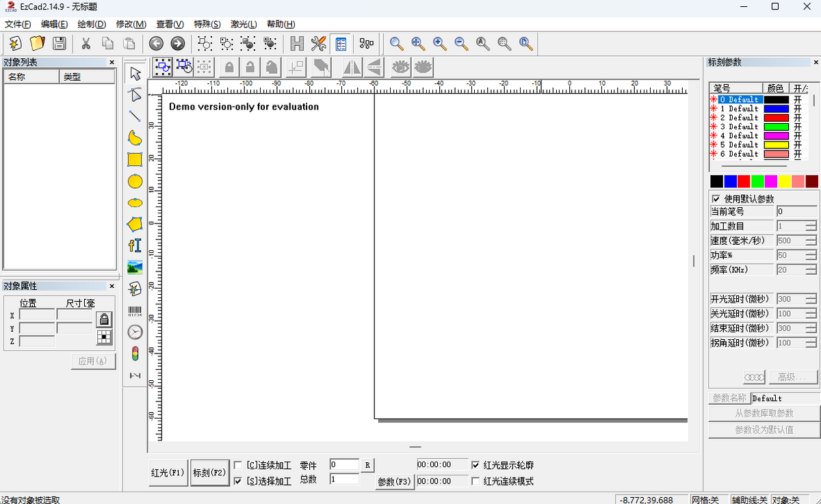Toggle 使用默认参数 checkbox

(x=716, y=199)
